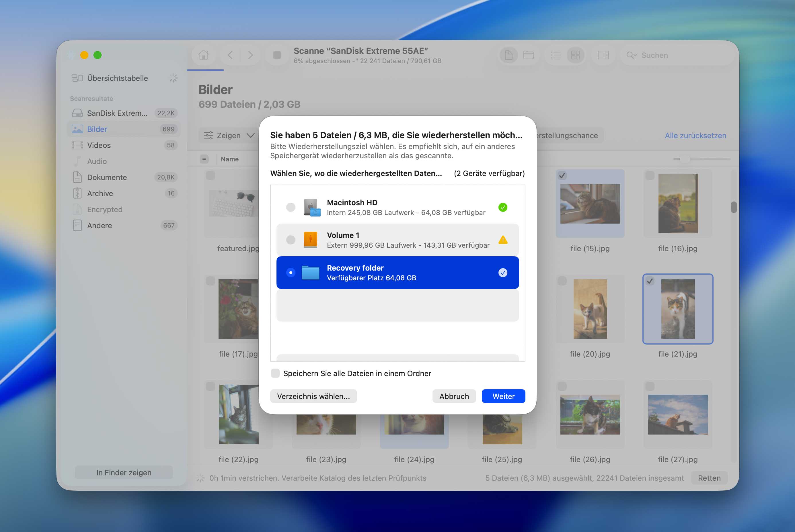Uncheck file (21).jpg checkbox
The image size is (795, 532).
[650, 281]
